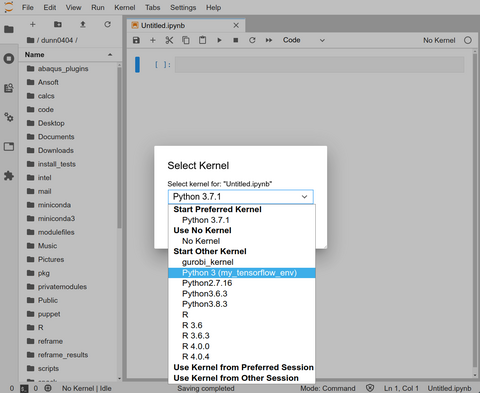This screenshot has height=393, width=480.
Task: Open the Extension Manager puzzle icon
Action: [x=9, y=176]
